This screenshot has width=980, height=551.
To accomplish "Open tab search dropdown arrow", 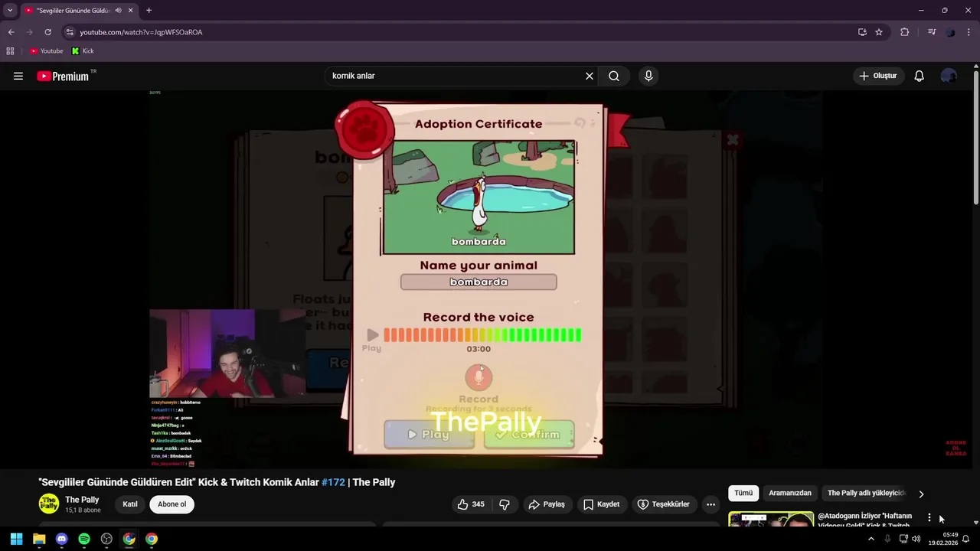I will 10,10.
